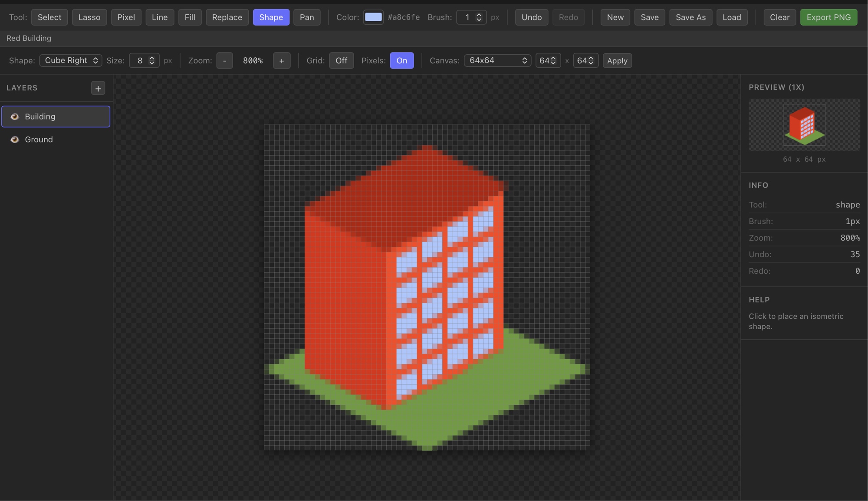Disable the Pixels toggle
Screen dimensions: 868x501
401,61
